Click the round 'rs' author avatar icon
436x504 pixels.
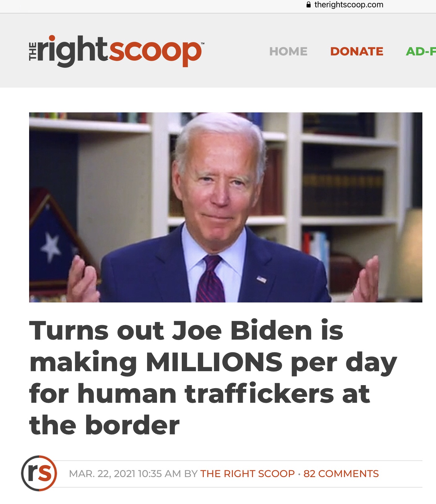tap(39, 473)
